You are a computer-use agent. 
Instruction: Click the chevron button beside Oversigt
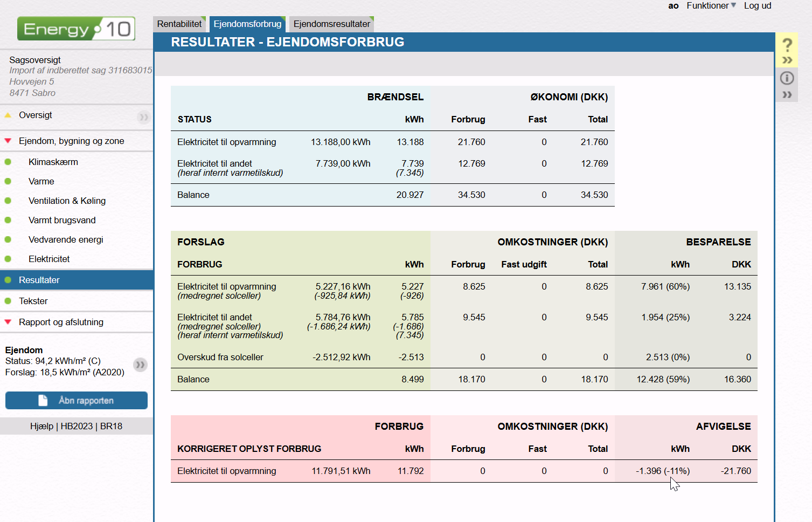pos(143,117)
